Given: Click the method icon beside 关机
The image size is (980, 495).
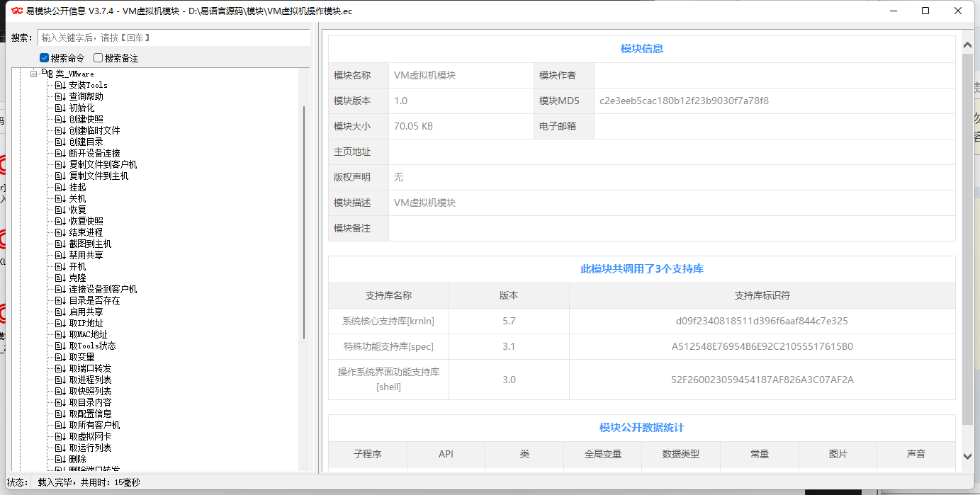Looking at the screenshot, I should coord(60,198).
